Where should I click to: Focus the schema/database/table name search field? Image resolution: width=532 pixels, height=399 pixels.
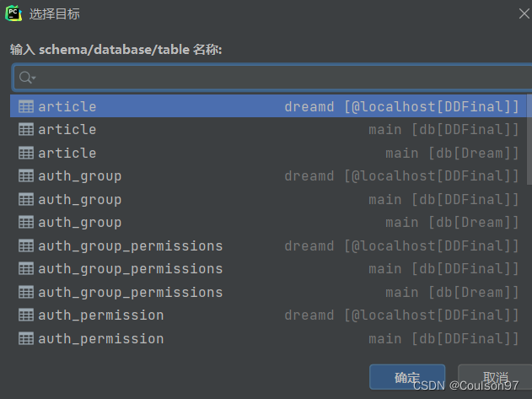(x=273, y=78)
